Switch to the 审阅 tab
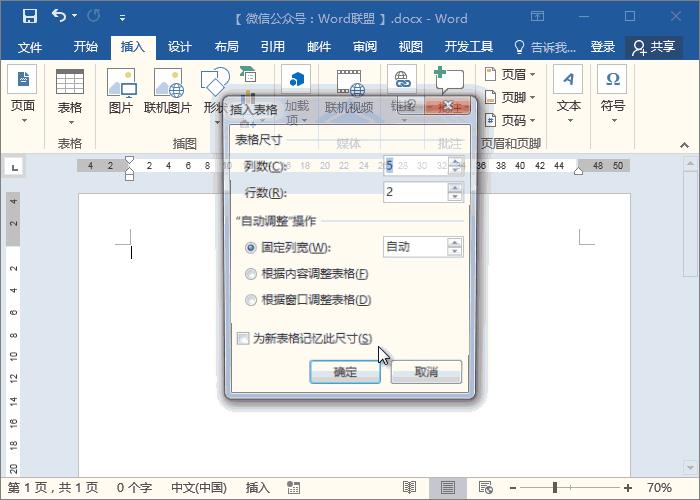 pyautogui.click(x=365, y=47)
